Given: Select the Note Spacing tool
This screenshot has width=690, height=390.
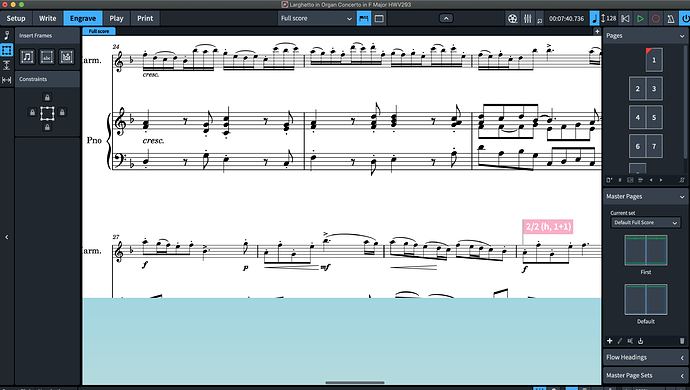Looking at the screenshot, I should (x=7, y=80).
